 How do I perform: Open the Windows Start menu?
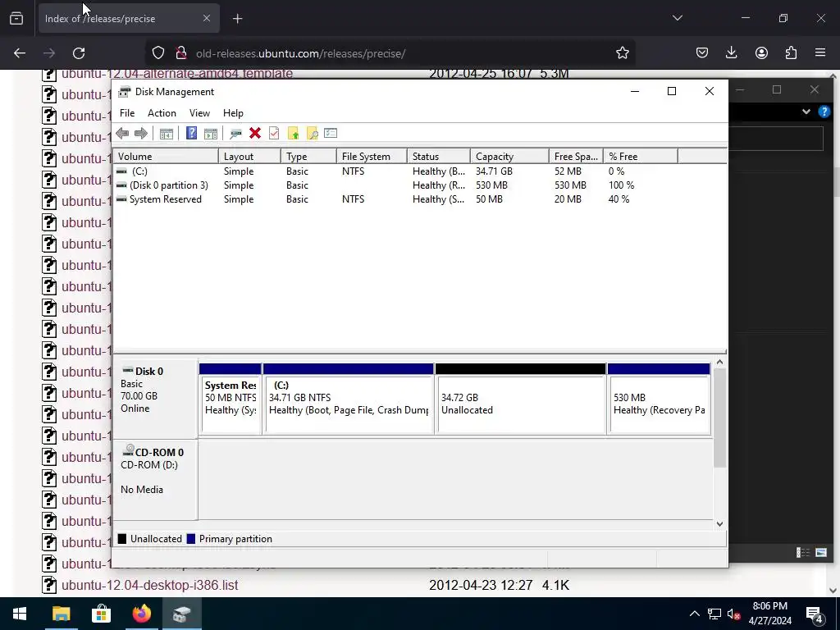20,614
